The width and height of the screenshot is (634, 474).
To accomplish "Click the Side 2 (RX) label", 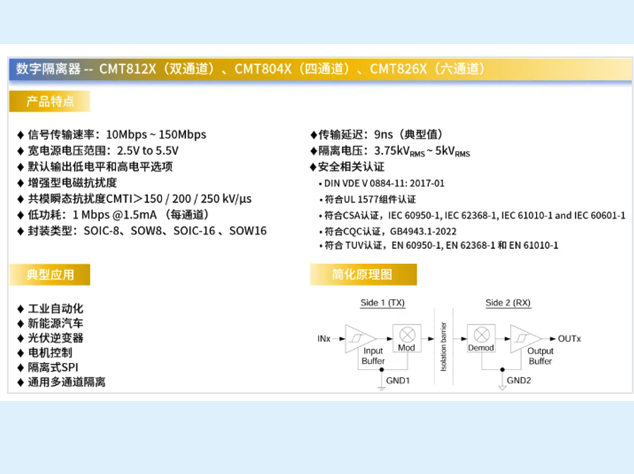I will [508, 303].
